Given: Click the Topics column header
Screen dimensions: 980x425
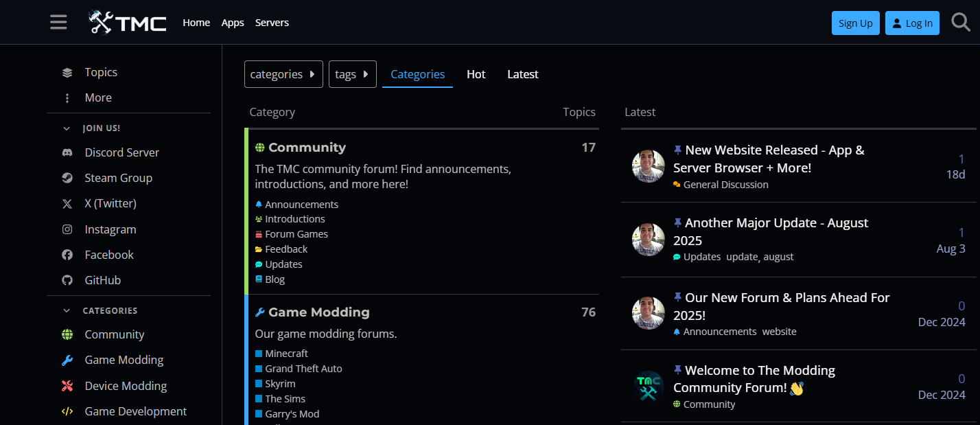Looking at the screenshot, I should [x=579, y=112].
